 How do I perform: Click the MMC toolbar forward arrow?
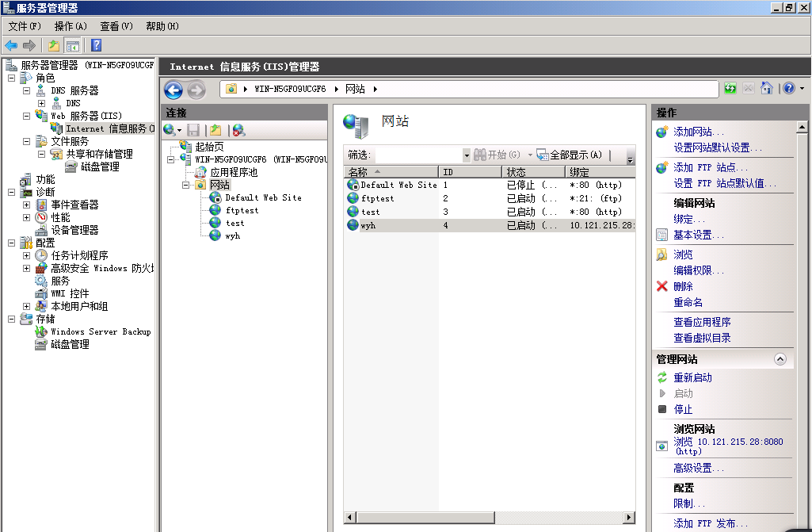[x=29, y=45]
